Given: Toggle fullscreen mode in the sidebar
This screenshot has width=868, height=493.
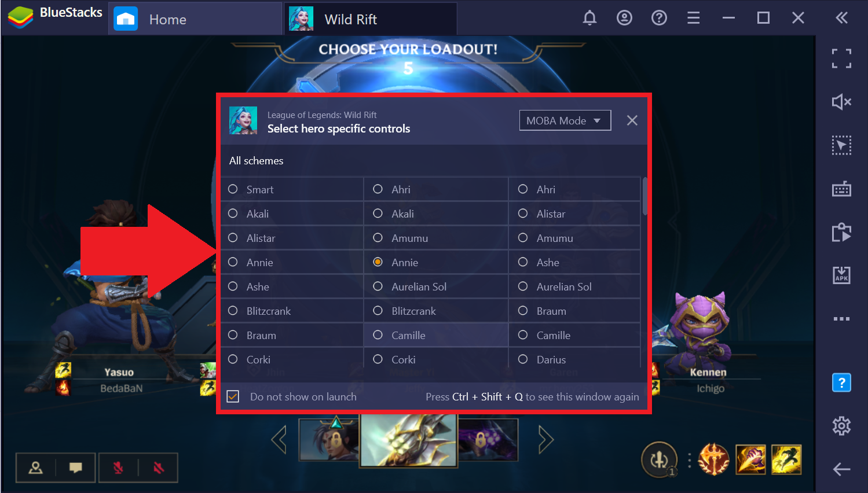Looking at the screenshot, I should pyautogui.click(x=841, y=58).
